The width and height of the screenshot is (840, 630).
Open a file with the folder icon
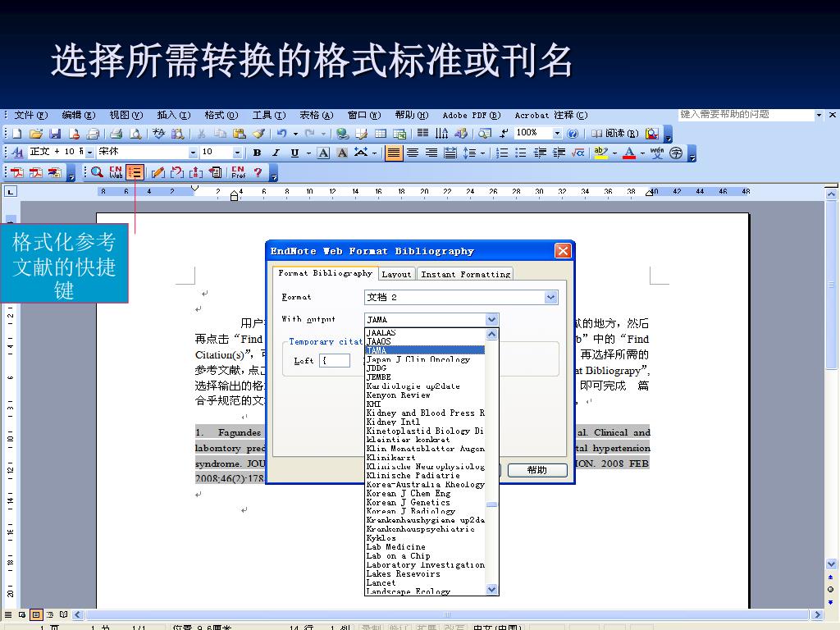click(x=35, y=134)
